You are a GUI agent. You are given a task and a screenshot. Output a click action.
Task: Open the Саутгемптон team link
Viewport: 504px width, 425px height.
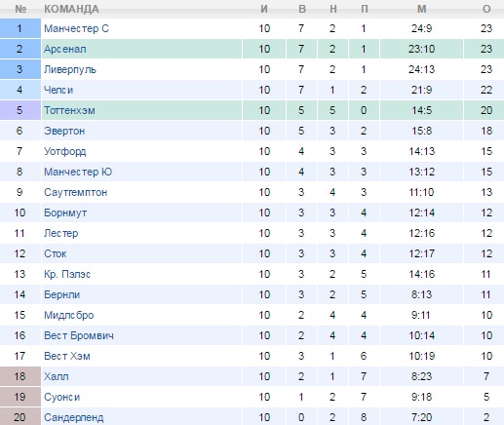tap(75, 192)
